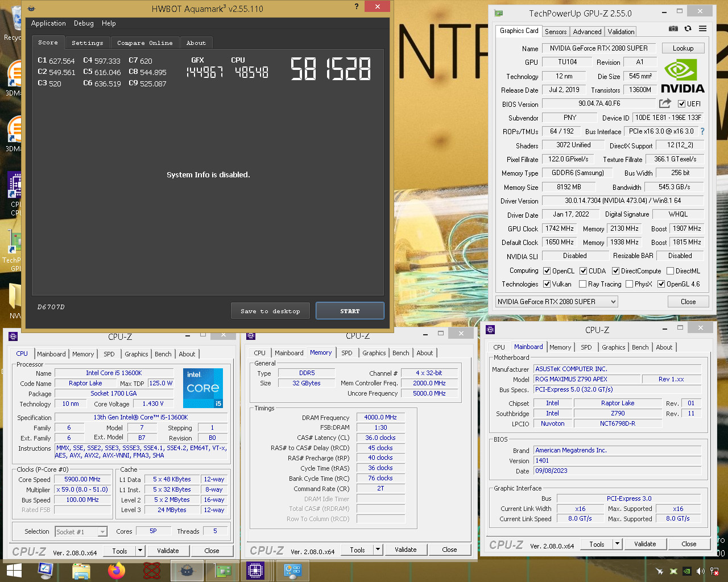Click the NVIDIA tray icon
This screenshot has width=728, height=582.
pyautogui.click(x=687, y=571)
